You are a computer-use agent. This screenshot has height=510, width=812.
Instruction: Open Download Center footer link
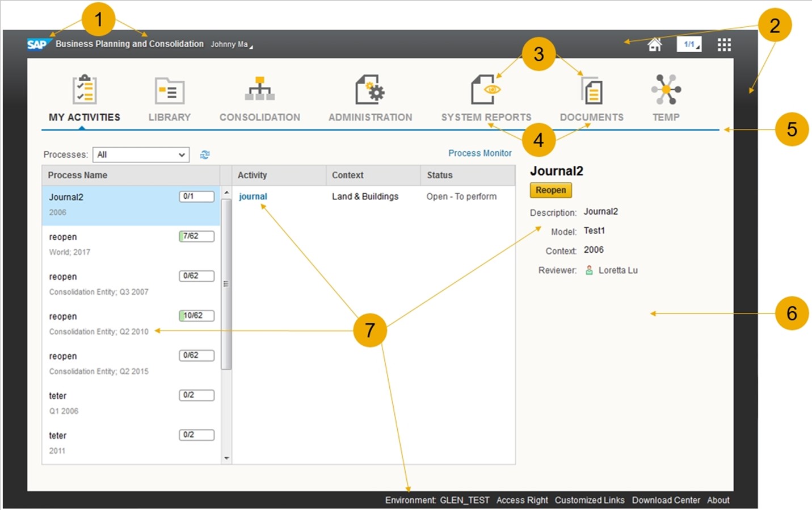pyautogui.click(x=666, y=500)
